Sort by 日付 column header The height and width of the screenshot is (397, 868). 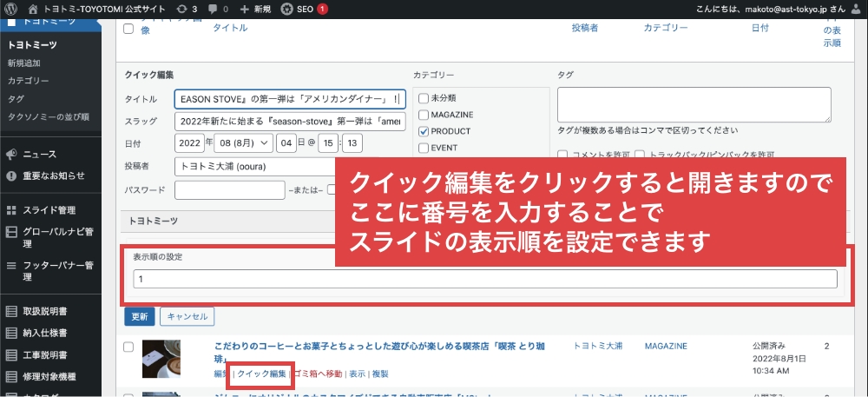[760, 28]
